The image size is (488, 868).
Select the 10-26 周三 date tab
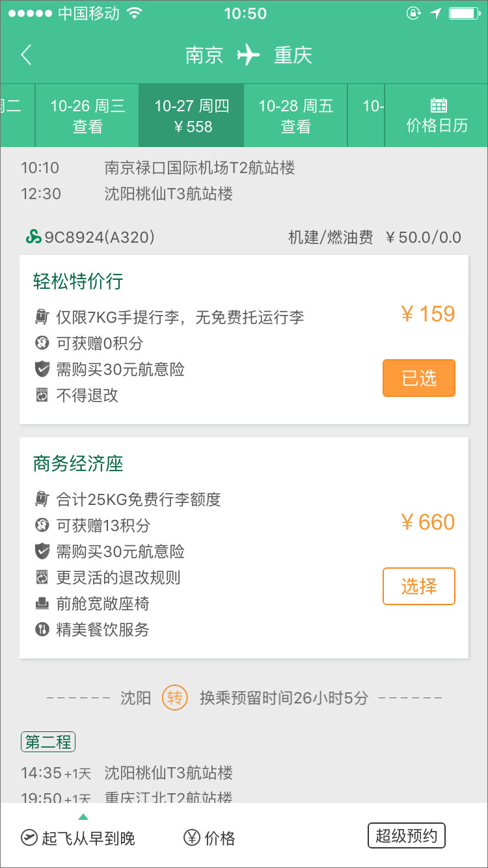87,116
